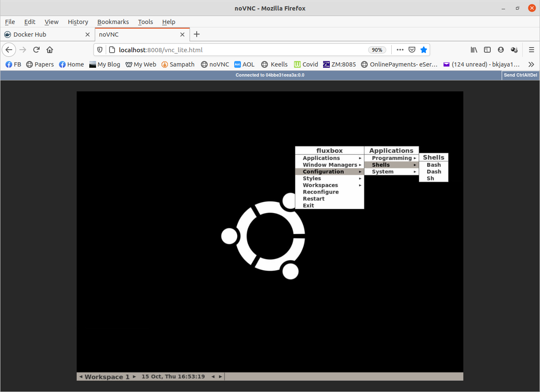Open the ZM:8085 bookmark
This screenshot has width=540, height=392.
coord(340,64)
